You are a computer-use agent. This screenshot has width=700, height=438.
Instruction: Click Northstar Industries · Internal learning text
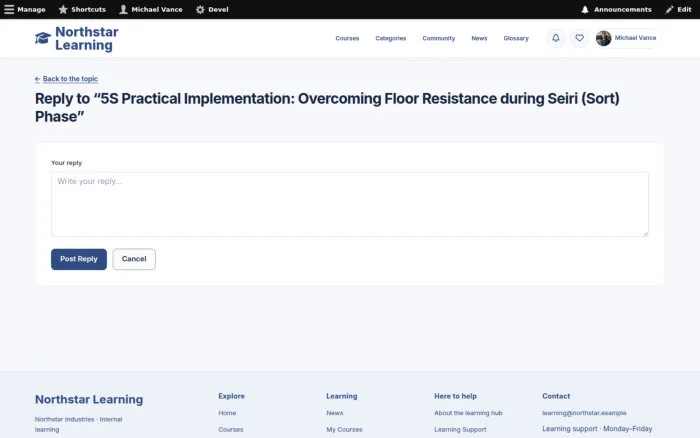[x=79, y=424]
